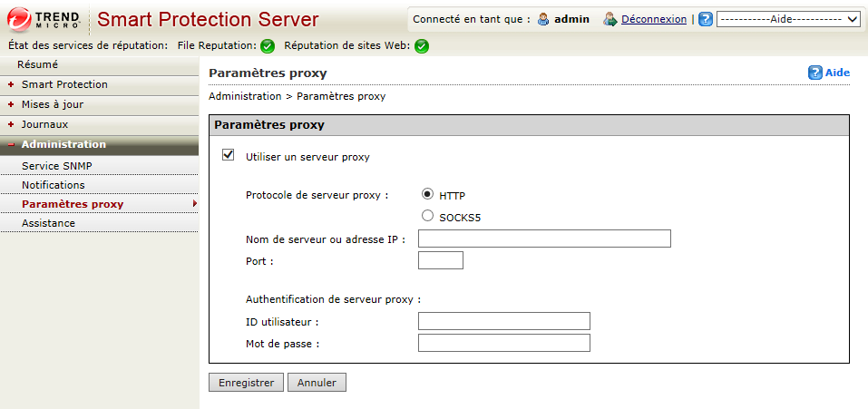Click the Nom de serveur ou adresse IP field
This screenshot has height=409, width=868.
(x=543, y=239)
